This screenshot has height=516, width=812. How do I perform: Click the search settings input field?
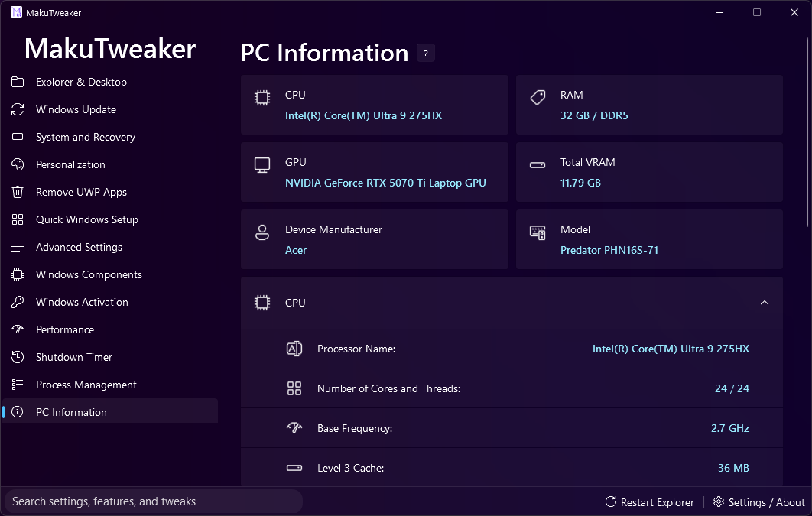(x=153, y=501)
